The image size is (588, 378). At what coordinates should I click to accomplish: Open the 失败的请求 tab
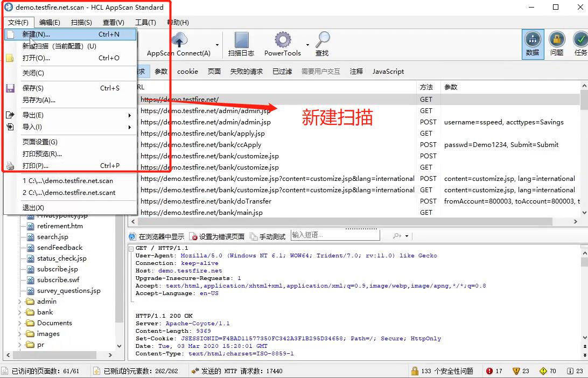(247, 71)
